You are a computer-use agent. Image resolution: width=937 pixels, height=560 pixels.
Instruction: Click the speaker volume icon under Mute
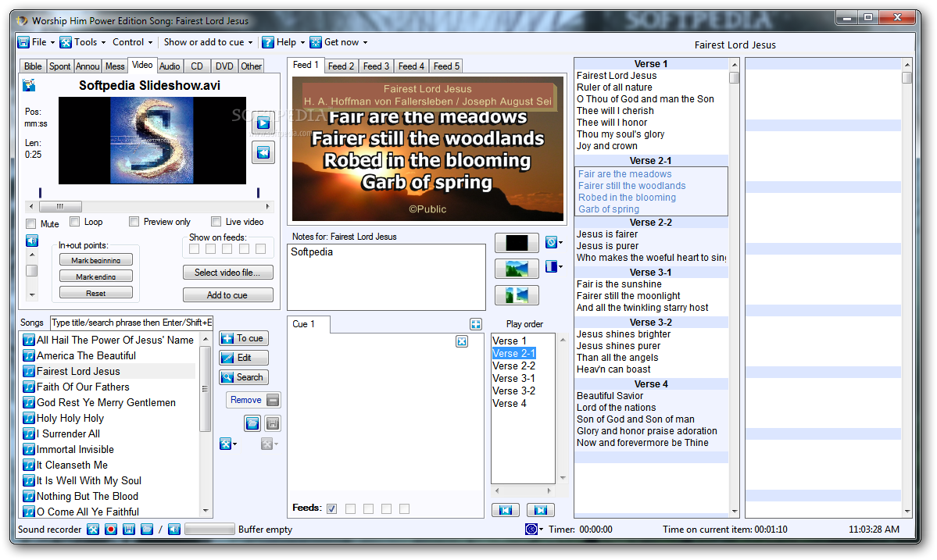(x=32, y=241)
